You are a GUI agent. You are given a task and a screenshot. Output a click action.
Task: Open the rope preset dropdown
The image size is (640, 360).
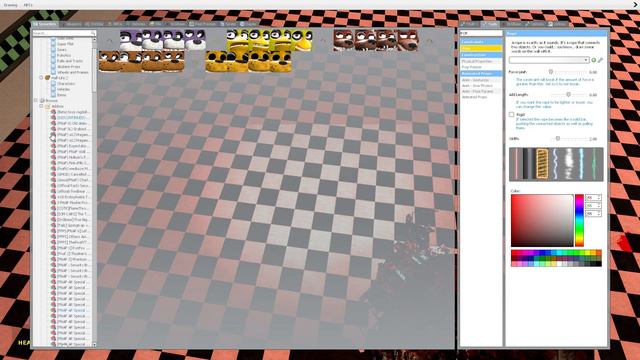pyautogui.click(x=549, y=60)
